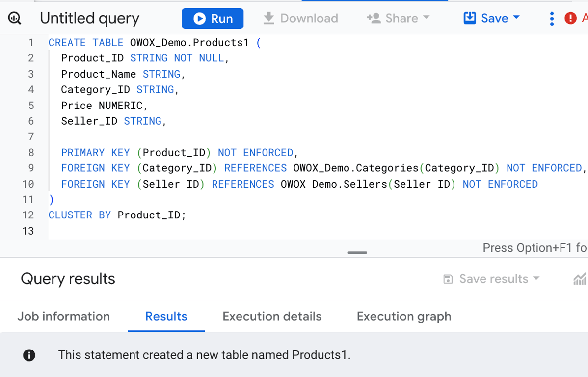Click the editor resize handle bar
Image resolution: width=588 pixels, height=377 pixels.
tap(357, 252)
